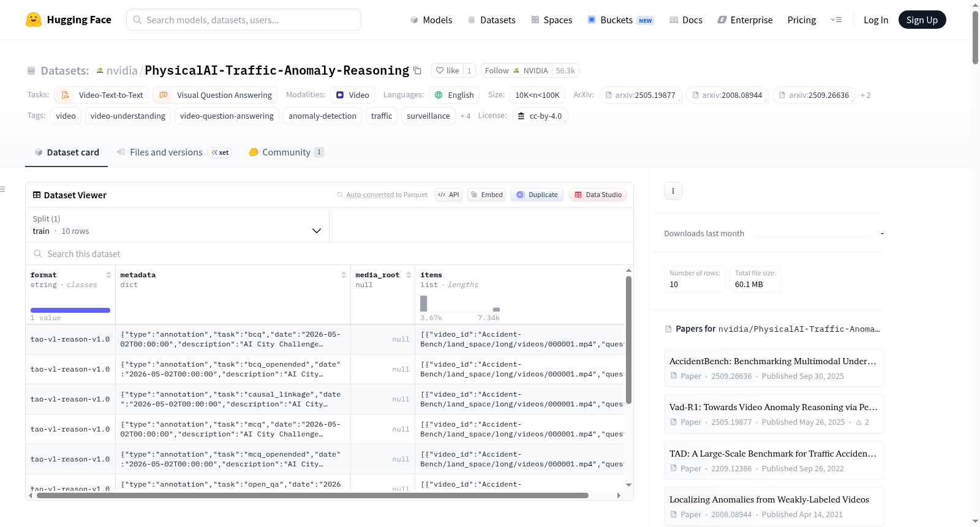The image size is (980, 527).
Task: Open Spaces from the navigation bar
Action: coord(551,20)
